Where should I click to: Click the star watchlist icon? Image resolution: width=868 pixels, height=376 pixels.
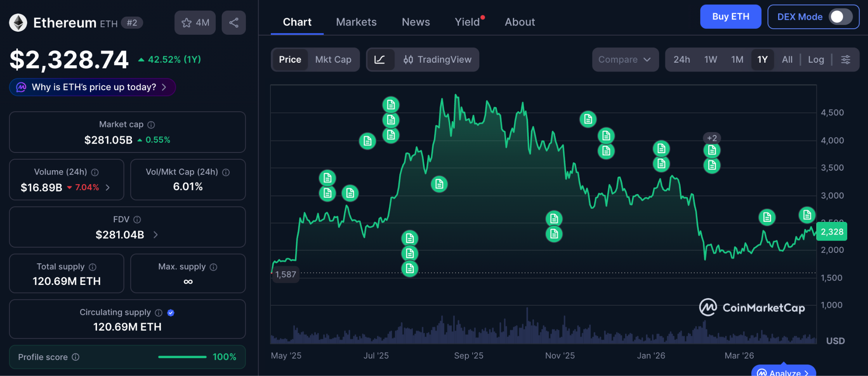(186, 23)
